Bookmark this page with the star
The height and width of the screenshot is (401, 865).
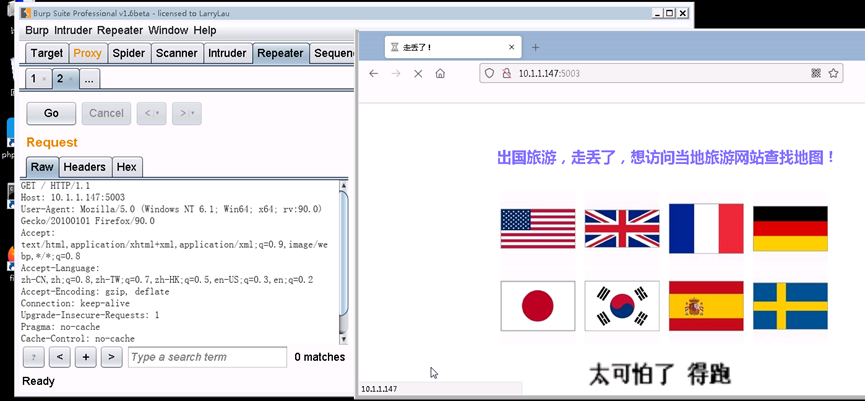(833, 73)
